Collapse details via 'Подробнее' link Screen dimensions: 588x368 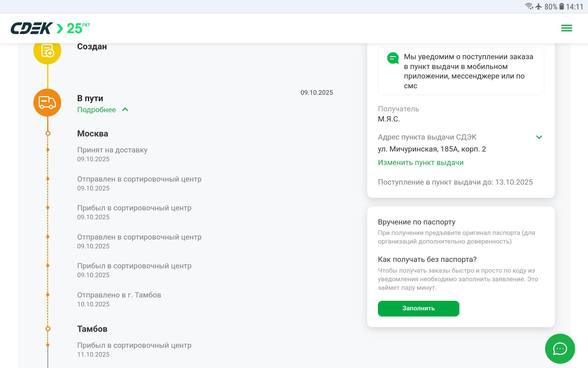[x=96, y=110]
